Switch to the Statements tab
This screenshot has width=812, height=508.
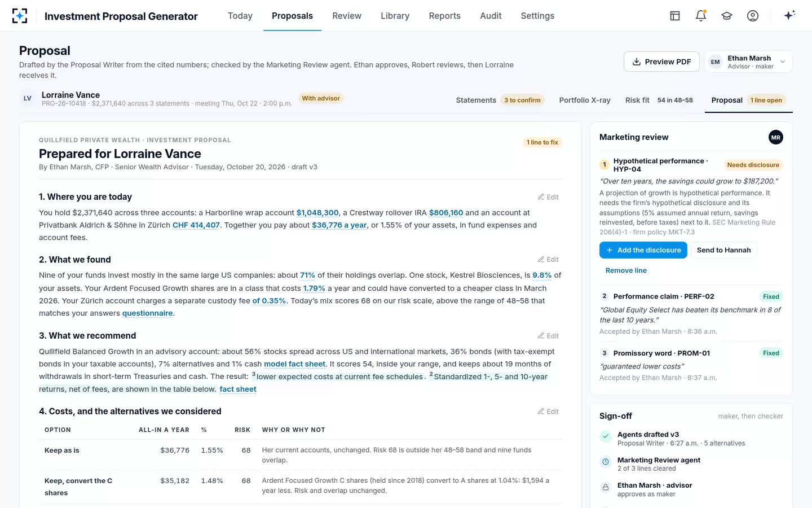pyautogui.click(x=499, y=100)
